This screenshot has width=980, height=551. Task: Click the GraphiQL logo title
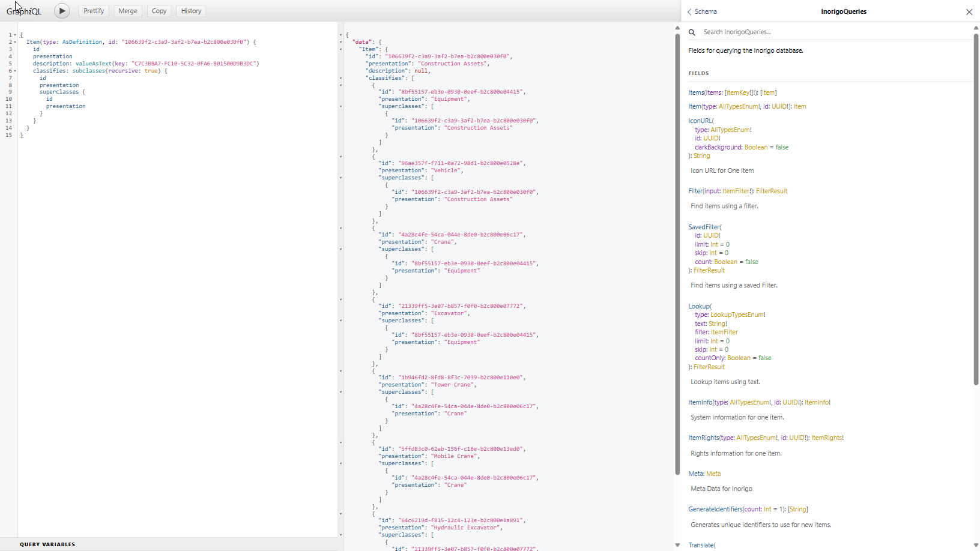[24, 11]
